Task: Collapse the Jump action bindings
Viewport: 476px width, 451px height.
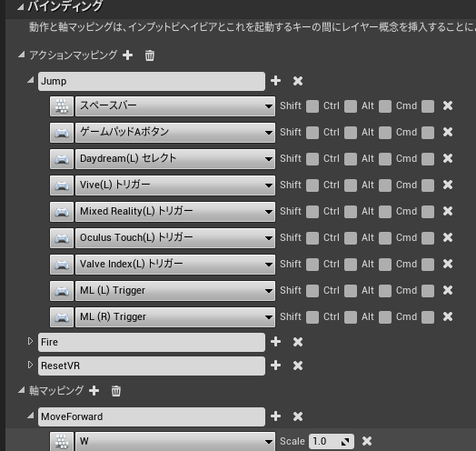Action: (x=30, y=80)
